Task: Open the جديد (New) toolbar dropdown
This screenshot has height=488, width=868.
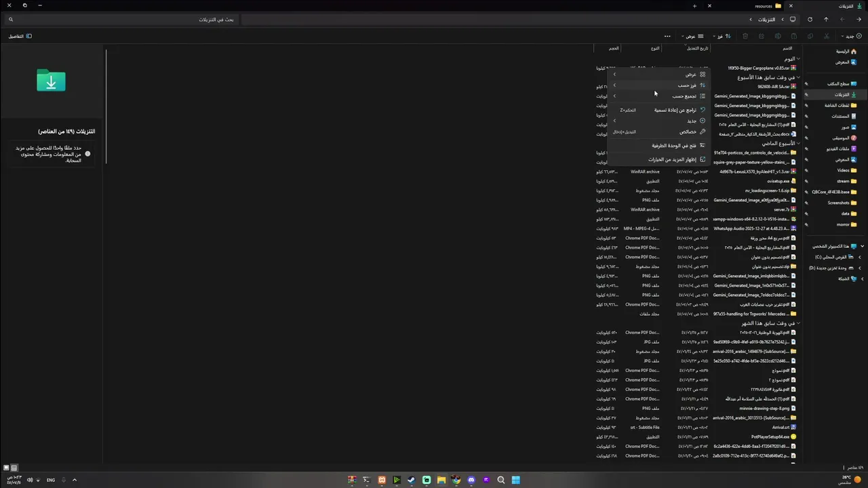Action: click(x=851, y=36)
